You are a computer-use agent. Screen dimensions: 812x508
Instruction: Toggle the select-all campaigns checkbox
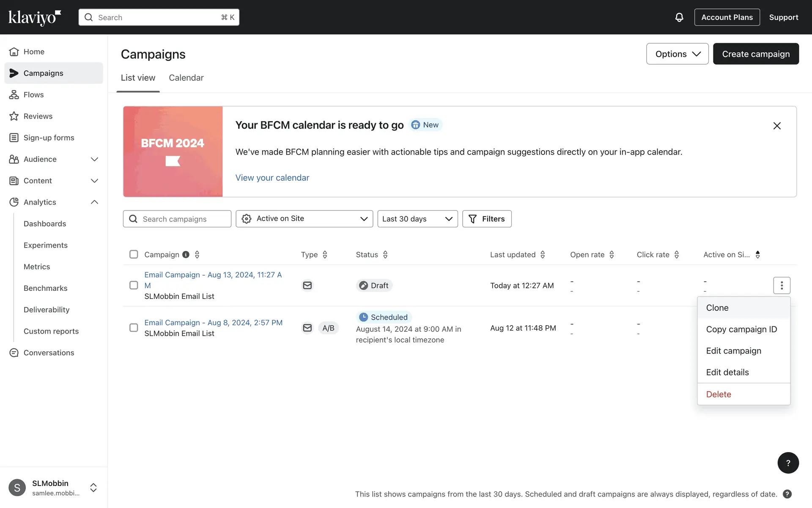(x=134, y=254)
